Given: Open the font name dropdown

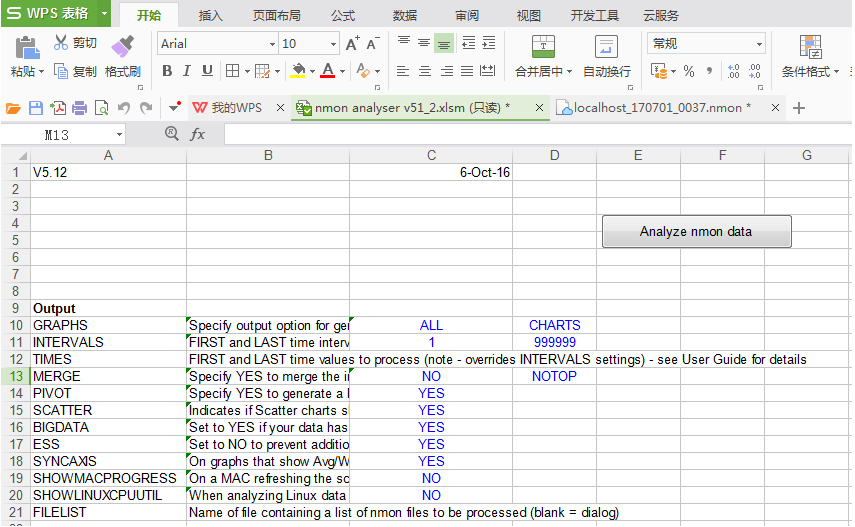Looking at the screenshot, I should (x=272, y=44).
